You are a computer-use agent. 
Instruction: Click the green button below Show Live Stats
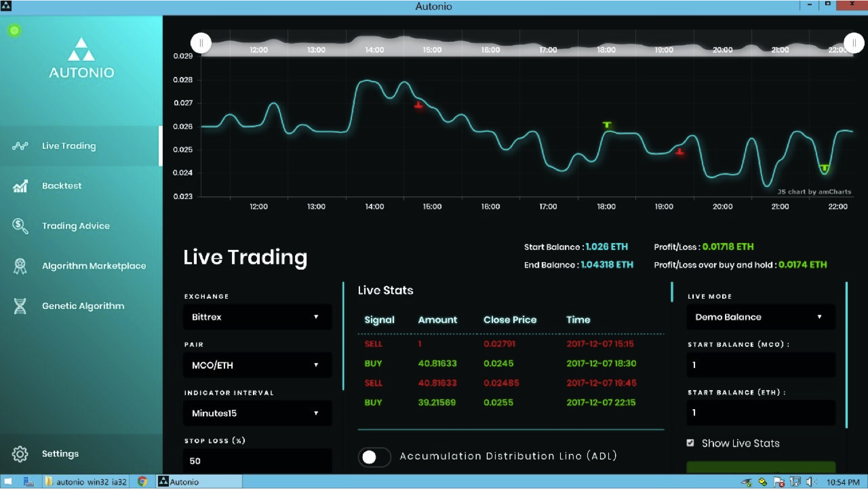(761, 467)
